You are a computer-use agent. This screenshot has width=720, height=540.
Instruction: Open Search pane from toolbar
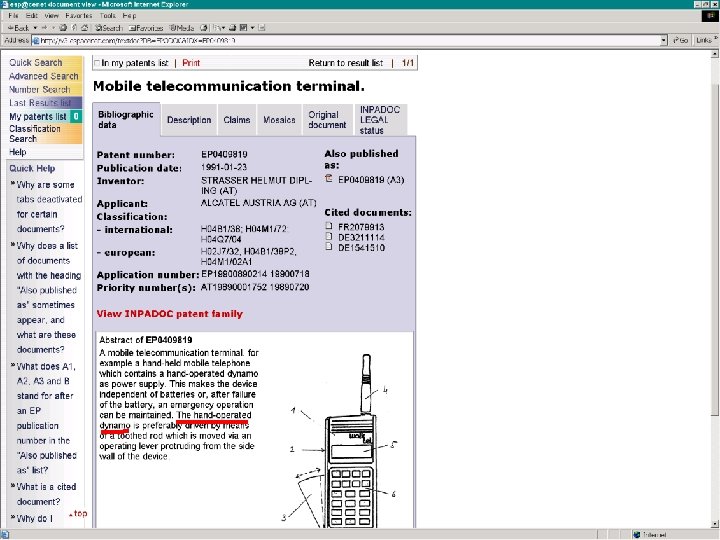(108, 28)
